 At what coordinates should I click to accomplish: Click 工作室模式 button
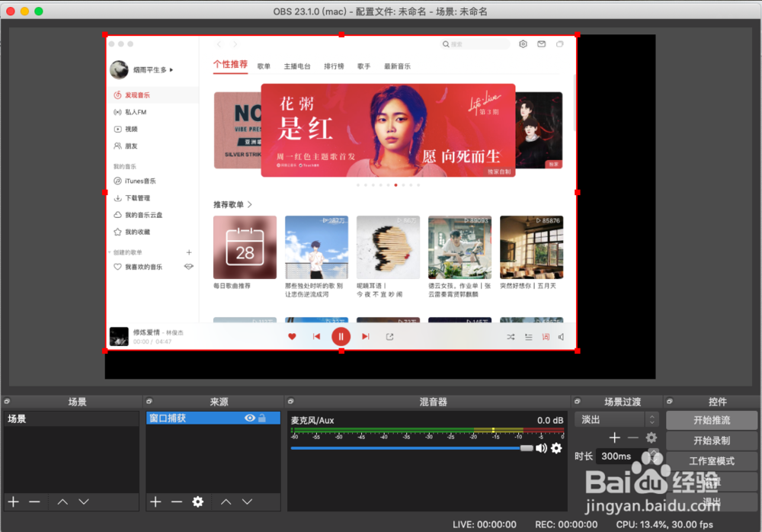click(712, 461)
